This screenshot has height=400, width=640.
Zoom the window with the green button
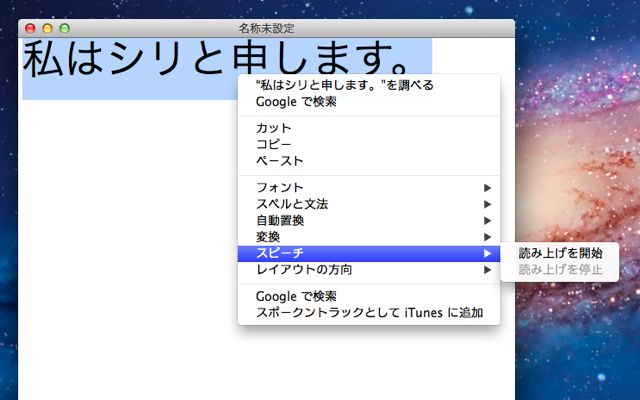click(x=64, y=28)
